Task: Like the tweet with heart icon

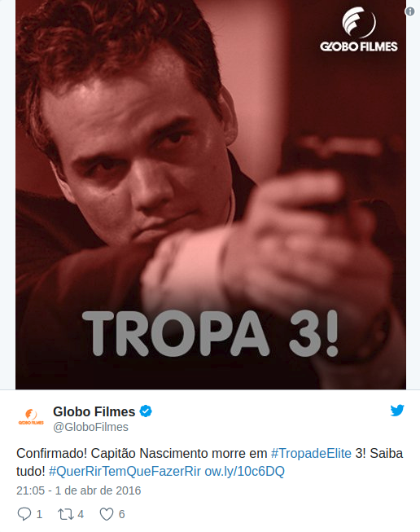Action: click(x=107, y=514)
